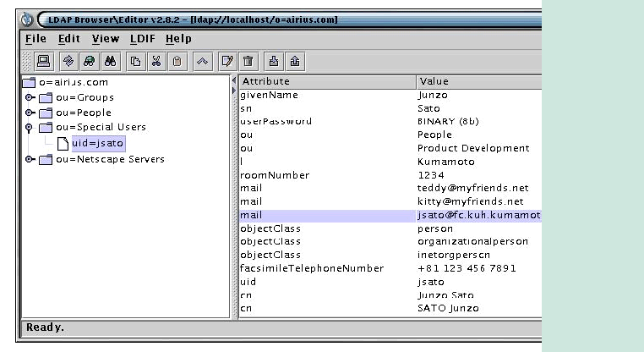This screenshot has width=644, height=352.
Task: Open the Help menu
Action: click(x=178, y=39)
